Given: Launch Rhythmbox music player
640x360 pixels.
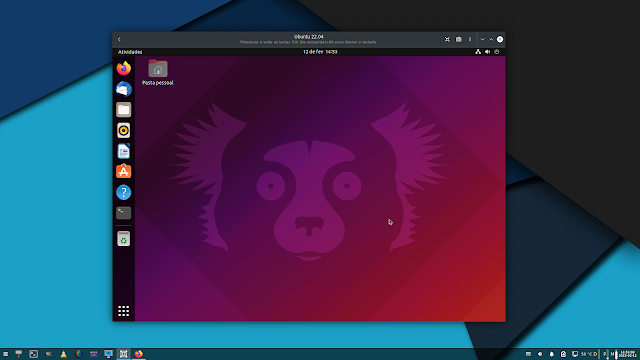Looking at the screenshot, I should pyautogui.click(x=124, y=131).
